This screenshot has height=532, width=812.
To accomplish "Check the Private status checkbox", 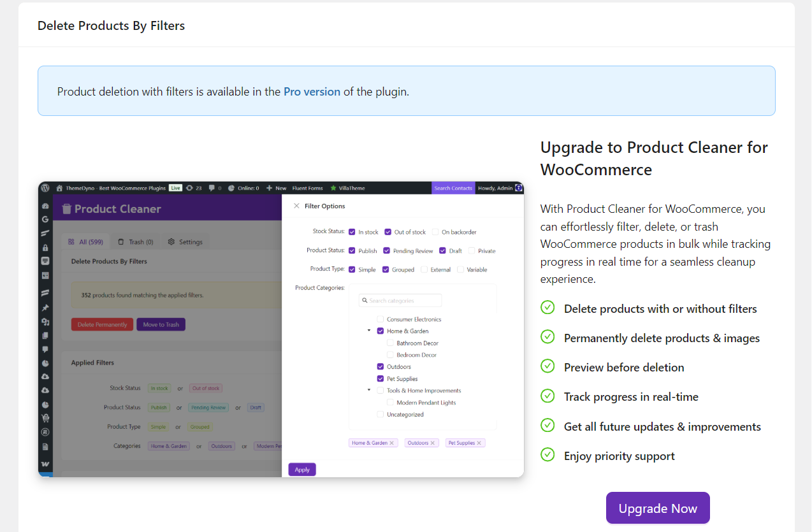I will coord(472,250).
